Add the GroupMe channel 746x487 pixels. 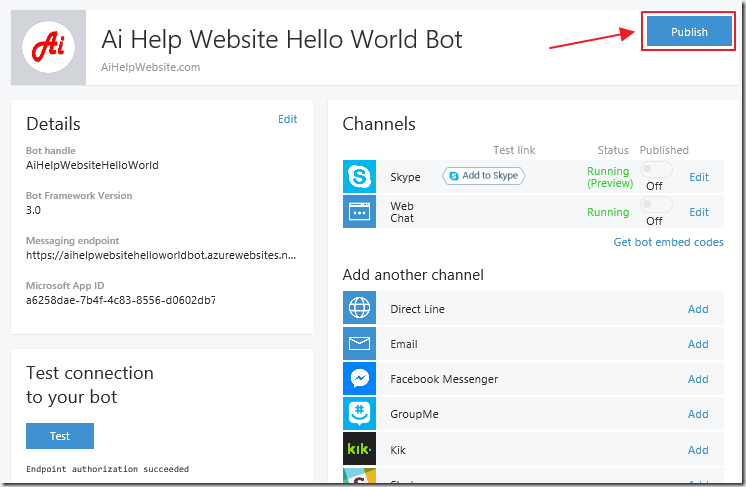click(x=698, y=414)
